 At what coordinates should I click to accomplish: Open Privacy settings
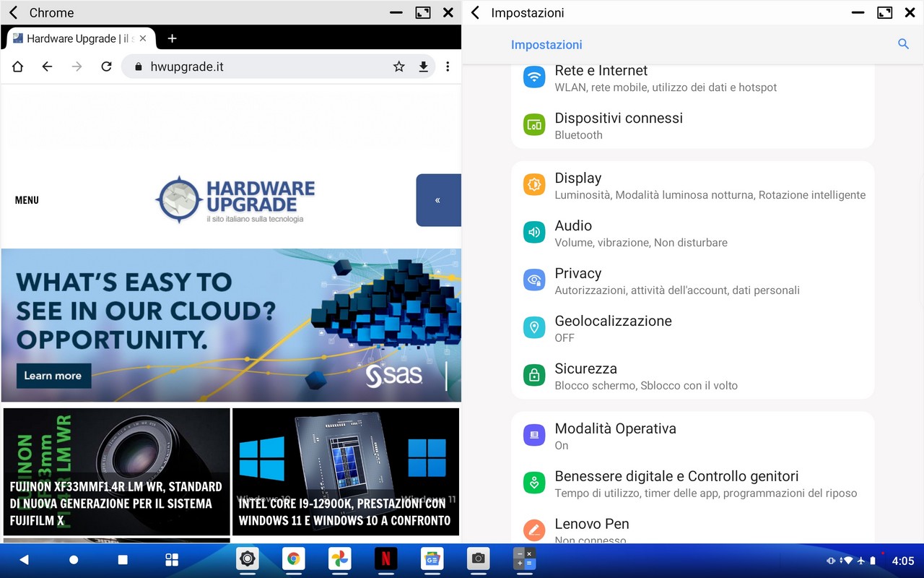coord(692,280)
